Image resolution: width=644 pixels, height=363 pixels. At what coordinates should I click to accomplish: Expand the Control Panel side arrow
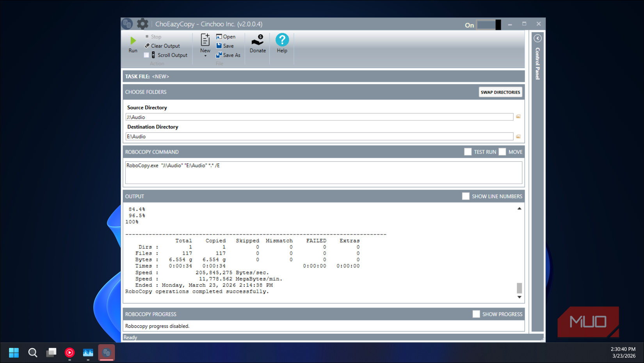tap(537, 38)
